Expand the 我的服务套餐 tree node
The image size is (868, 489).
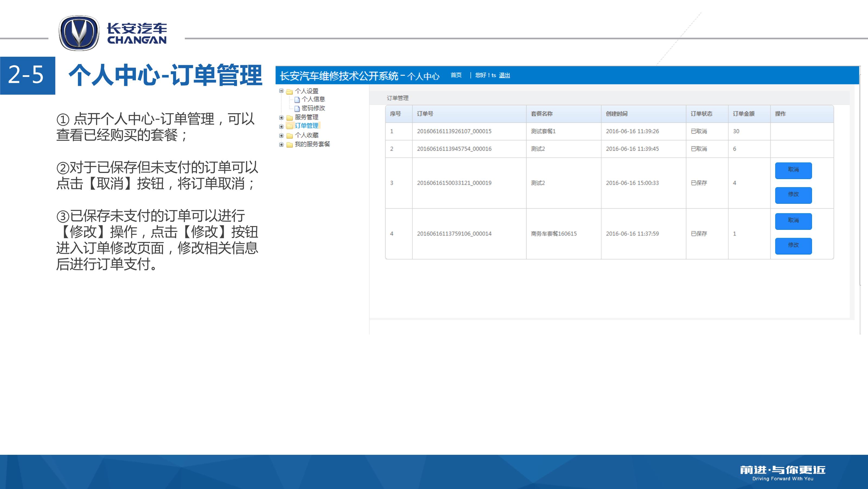tap(281, 145)
